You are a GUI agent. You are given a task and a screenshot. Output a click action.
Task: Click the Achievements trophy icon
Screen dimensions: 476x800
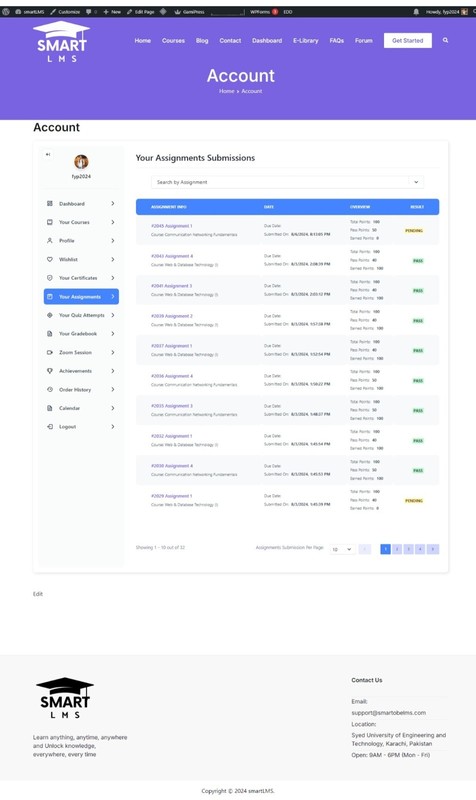(49, 371)
